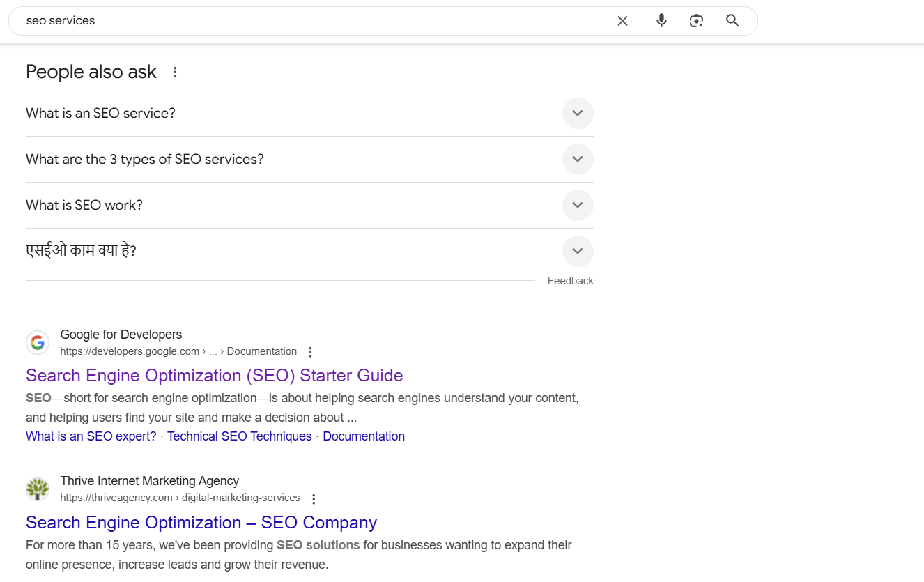The image size is (924, 582).
Task: Click the 'SEO—short for search engine optimization' snippet
Action: pos(302,408)
